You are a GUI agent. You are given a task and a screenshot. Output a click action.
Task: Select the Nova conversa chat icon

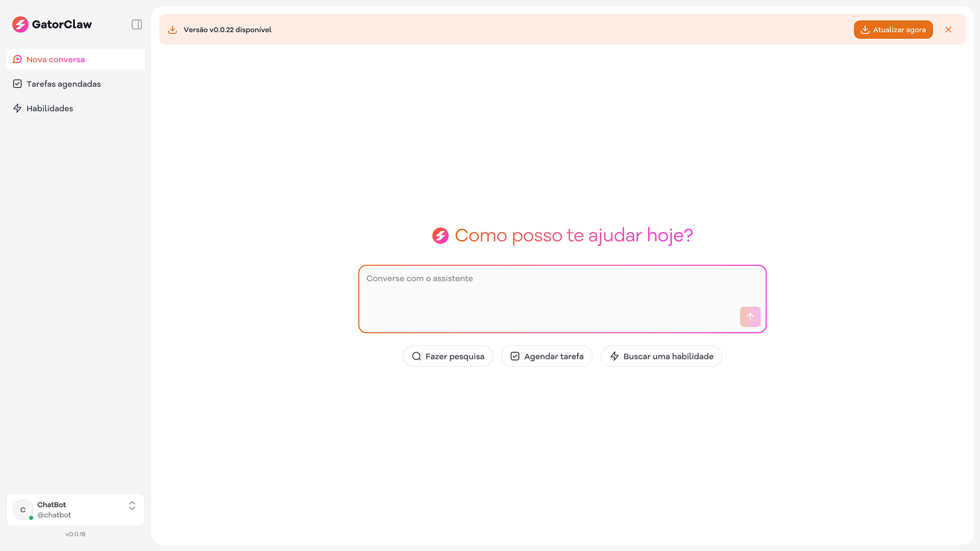tap(18, 59)
